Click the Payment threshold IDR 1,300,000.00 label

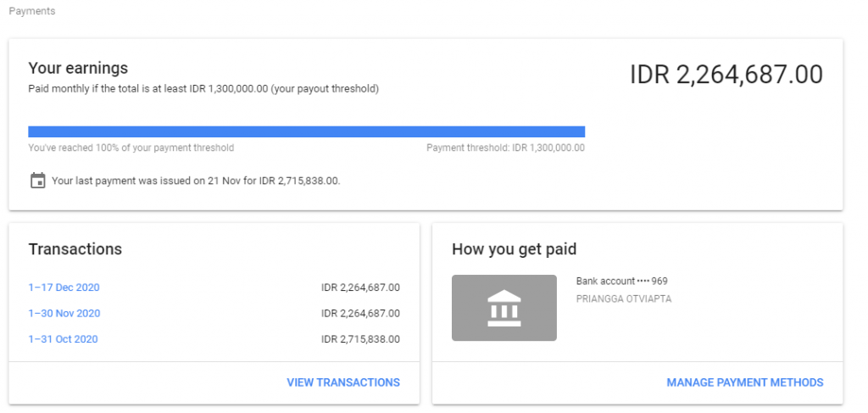[505, 148]
